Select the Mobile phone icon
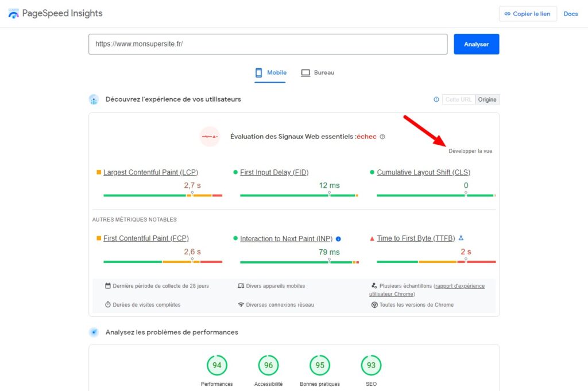This screenshot has height=391, width=588. tap(259, 73)
